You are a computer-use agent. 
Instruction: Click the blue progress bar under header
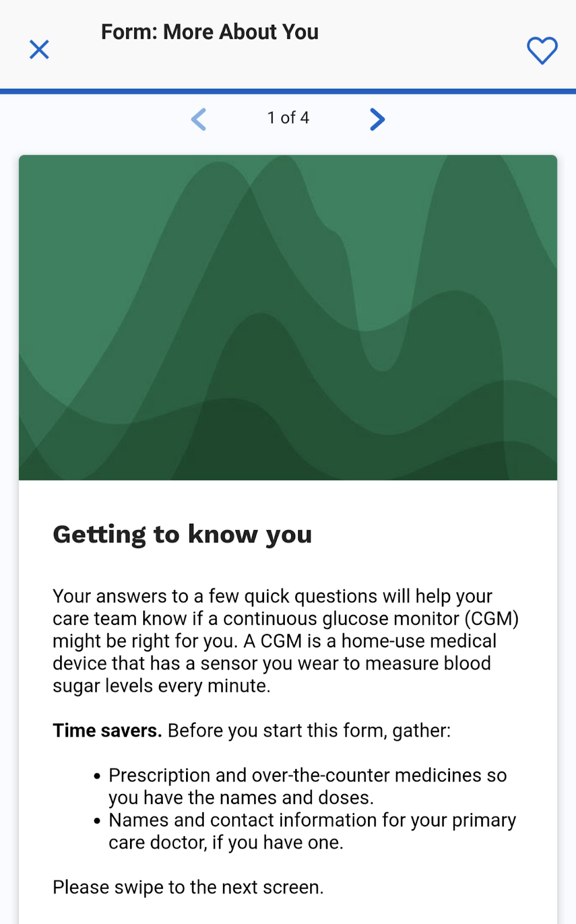(288, 91)
